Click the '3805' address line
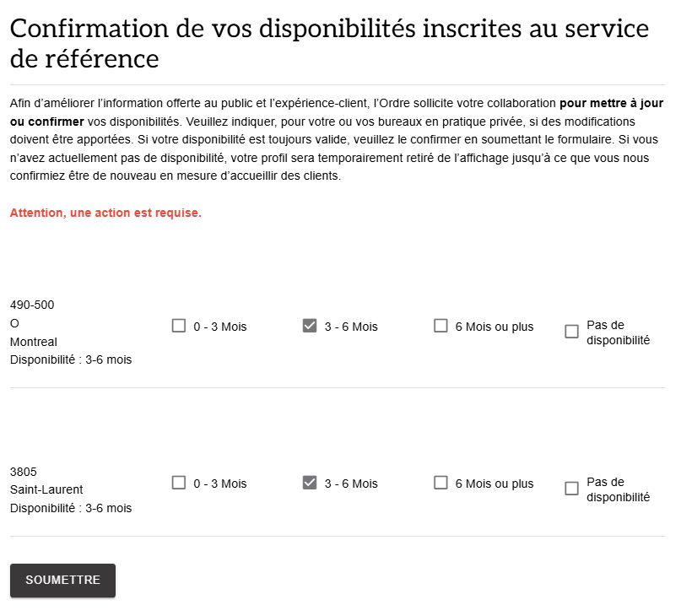The height and width of the screenshot is (616, 692). coord(24,472)
